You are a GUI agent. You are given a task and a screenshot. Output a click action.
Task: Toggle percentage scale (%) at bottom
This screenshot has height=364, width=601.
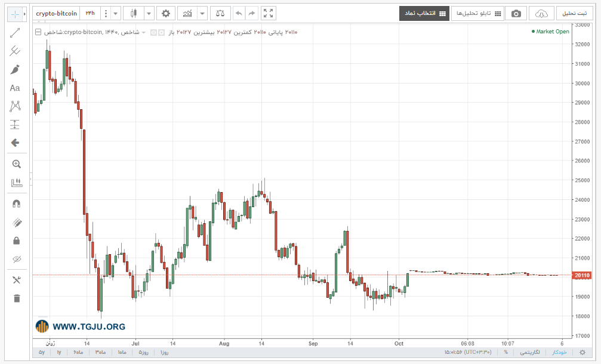(506, 352)
